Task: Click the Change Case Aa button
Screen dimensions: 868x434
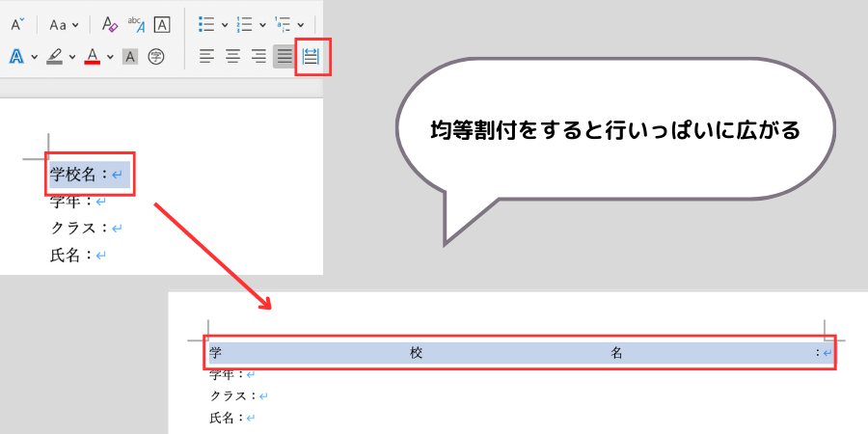Action: (58, 25)
